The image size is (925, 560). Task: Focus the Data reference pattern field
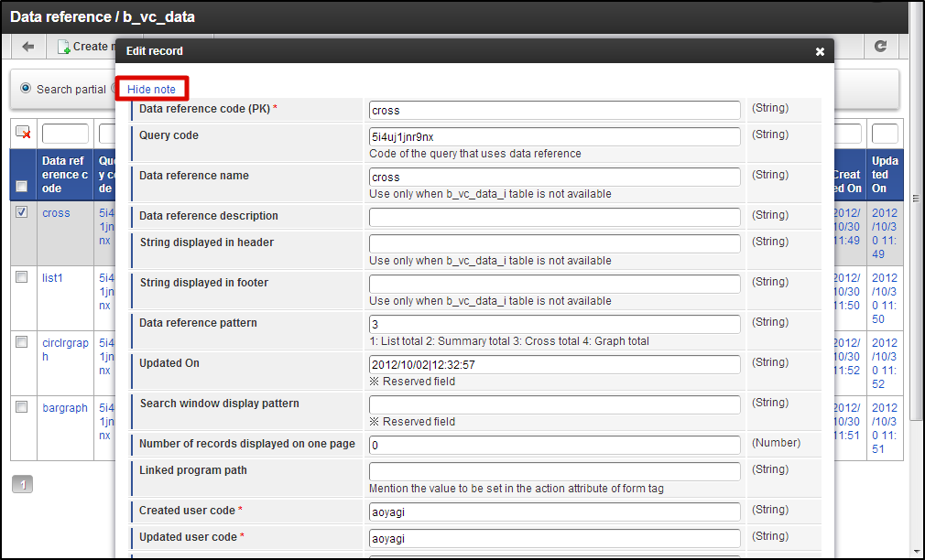click(x=554, y=324)
